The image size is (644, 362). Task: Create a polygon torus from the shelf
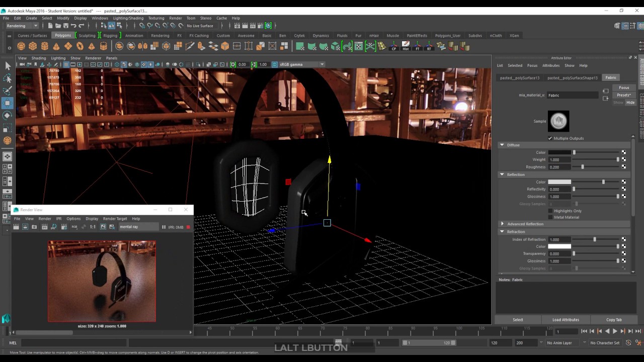click(x=79, y=46)
